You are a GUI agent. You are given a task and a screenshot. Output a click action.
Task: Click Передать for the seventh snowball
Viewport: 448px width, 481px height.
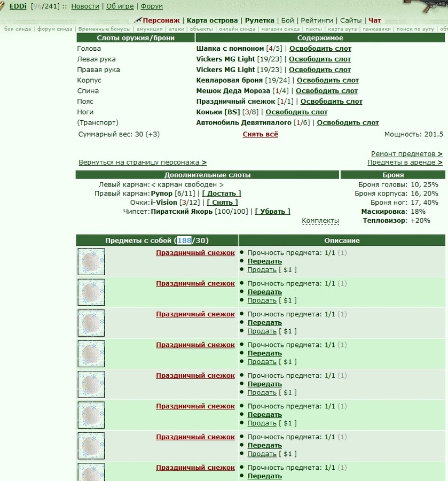264,445
